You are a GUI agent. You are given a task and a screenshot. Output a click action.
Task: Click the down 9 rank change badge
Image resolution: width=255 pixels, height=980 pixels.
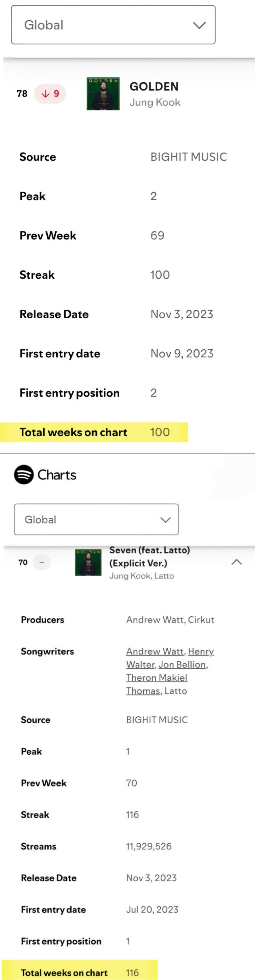(50, 94)
